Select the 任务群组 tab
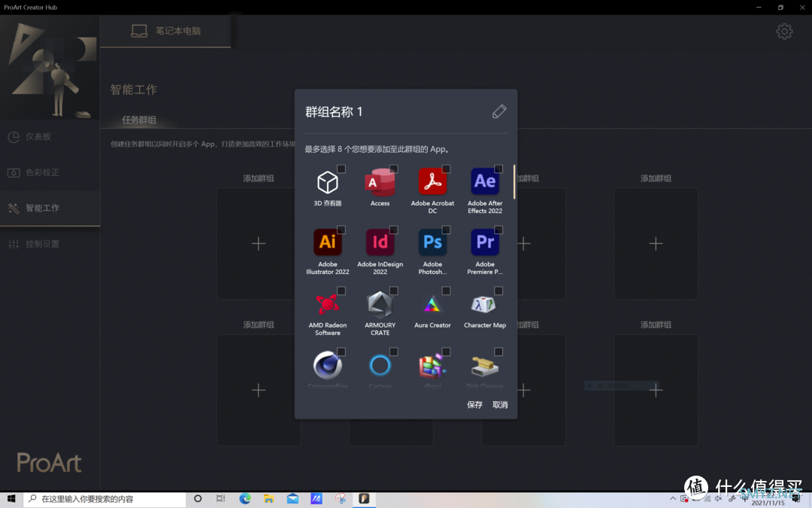Viewport: 812px width, 508px height. click(x=139, y=120)
